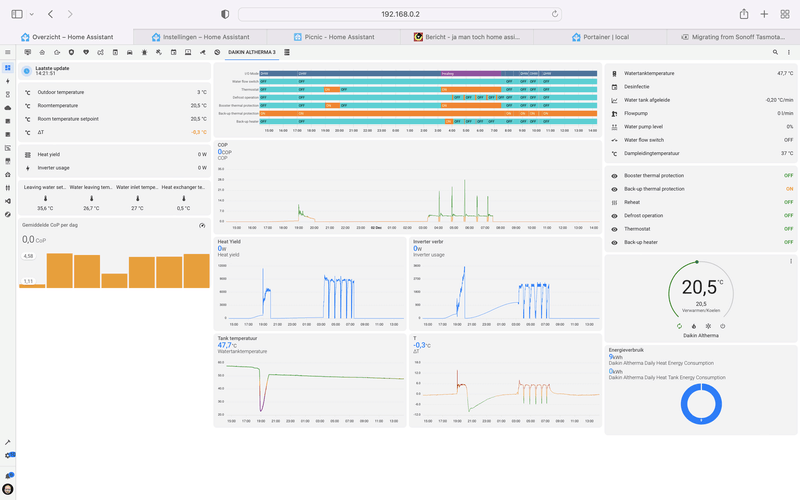Select heat/cool auto mode icon on thermostat
The height and width of the screenshot is (500, 800).
click(x=680, y=326)
